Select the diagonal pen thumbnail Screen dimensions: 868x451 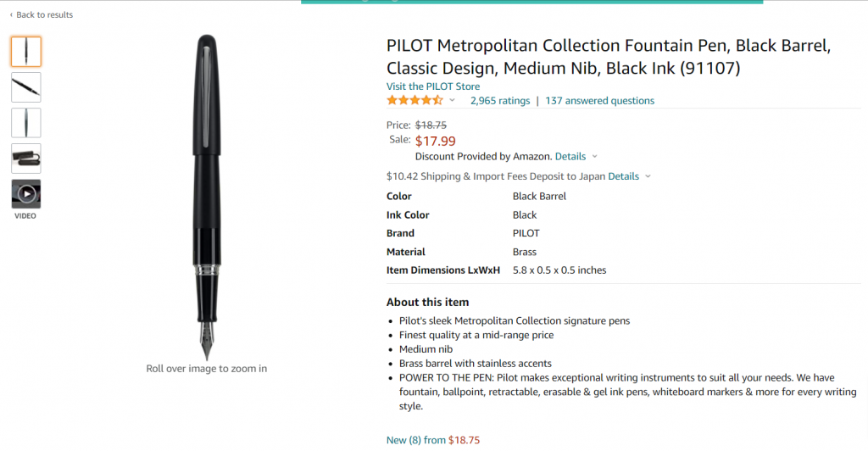point(26,87)
